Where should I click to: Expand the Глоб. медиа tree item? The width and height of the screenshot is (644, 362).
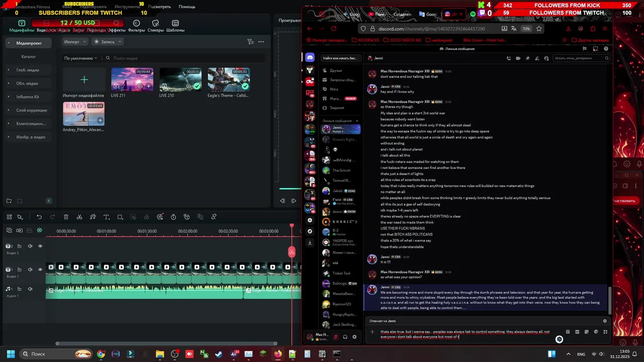[9, 70]
